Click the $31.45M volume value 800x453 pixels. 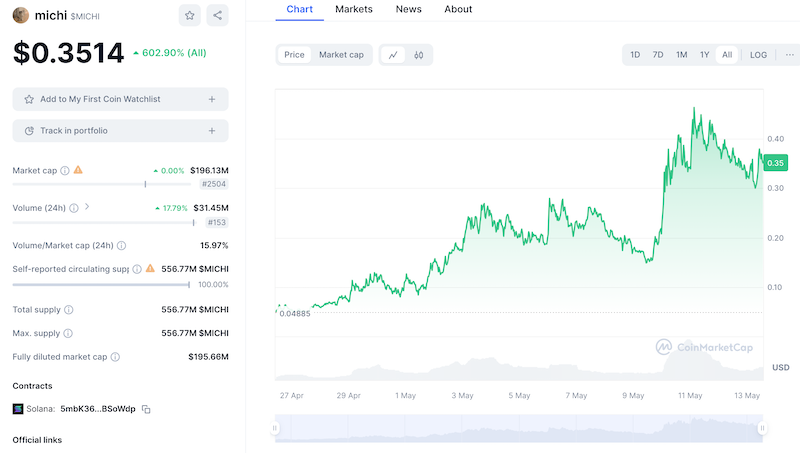pos(211,208)
